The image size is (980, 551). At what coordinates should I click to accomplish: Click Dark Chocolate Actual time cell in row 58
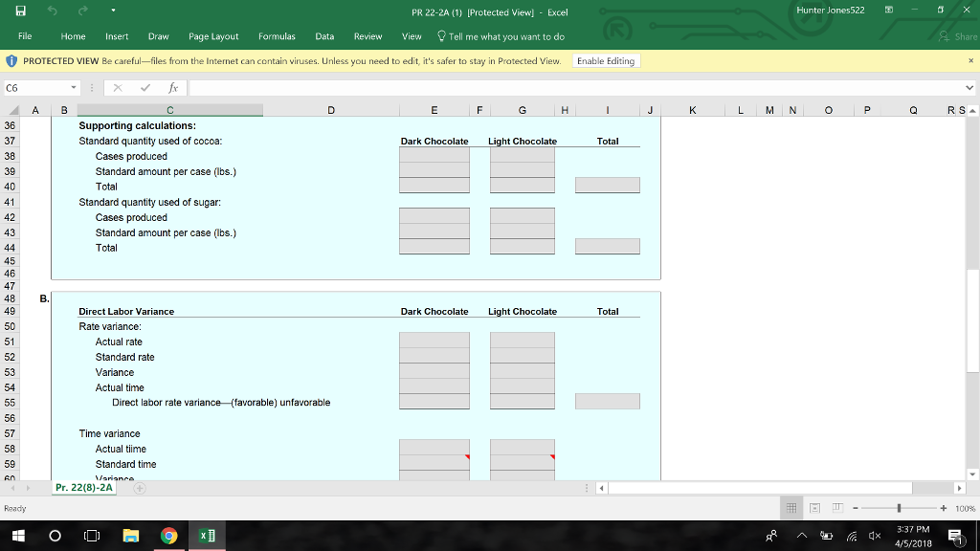(x=434, y=448)
